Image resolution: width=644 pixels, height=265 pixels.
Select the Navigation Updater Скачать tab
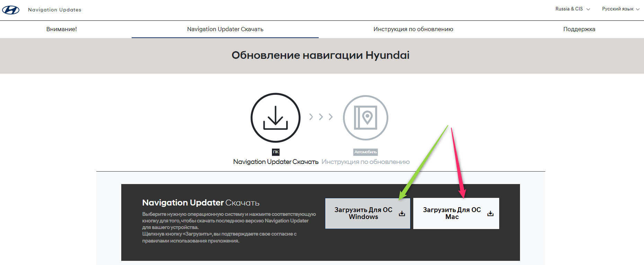(x=225, y=29)
